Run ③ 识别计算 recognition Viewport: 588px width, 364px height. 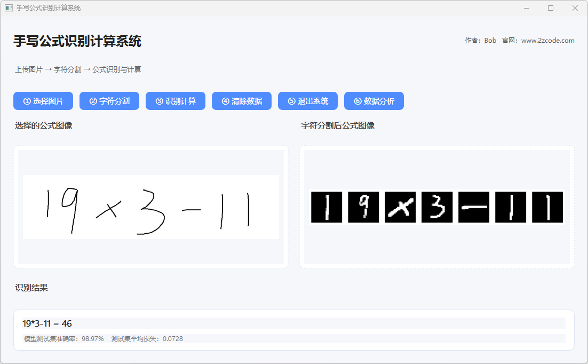click(x=176, y=101)
